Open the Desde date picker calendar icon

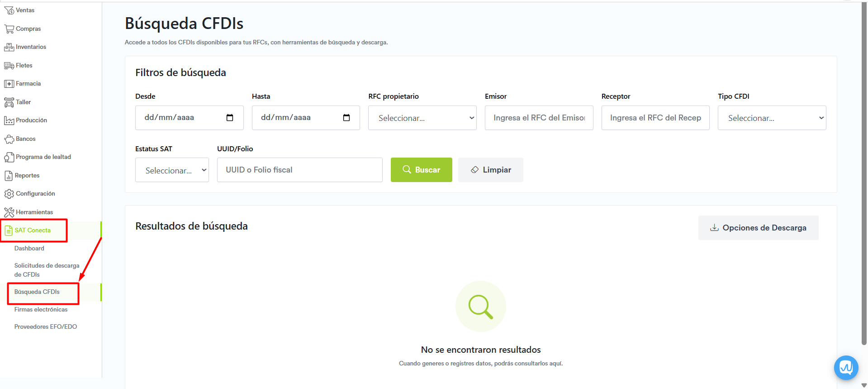pyautogui.click(x=230, y=118)
